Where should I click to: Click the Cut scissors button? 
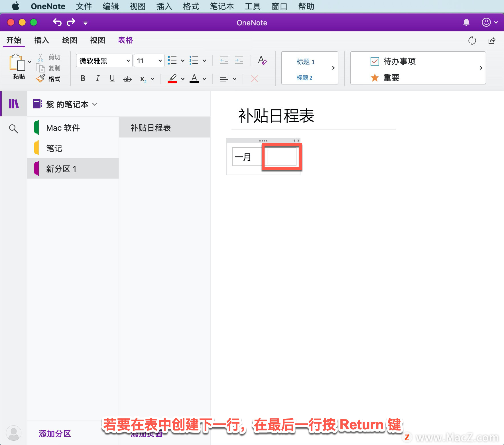[x=48, y=57]
